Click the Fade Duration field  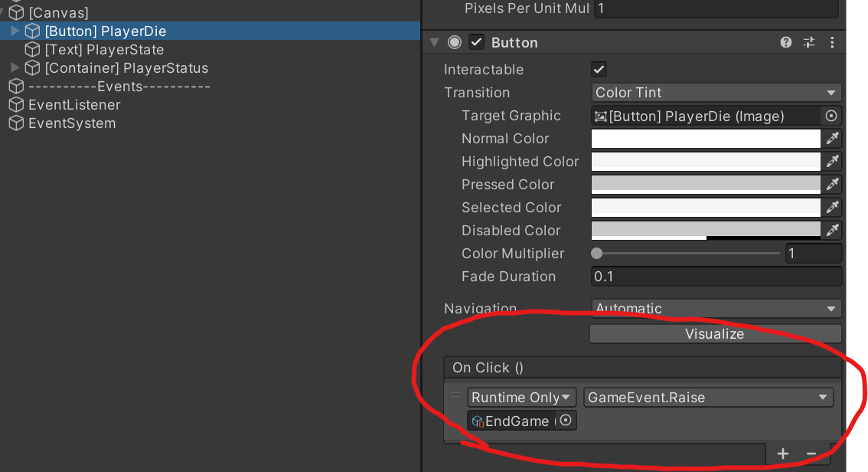[716, 277]
